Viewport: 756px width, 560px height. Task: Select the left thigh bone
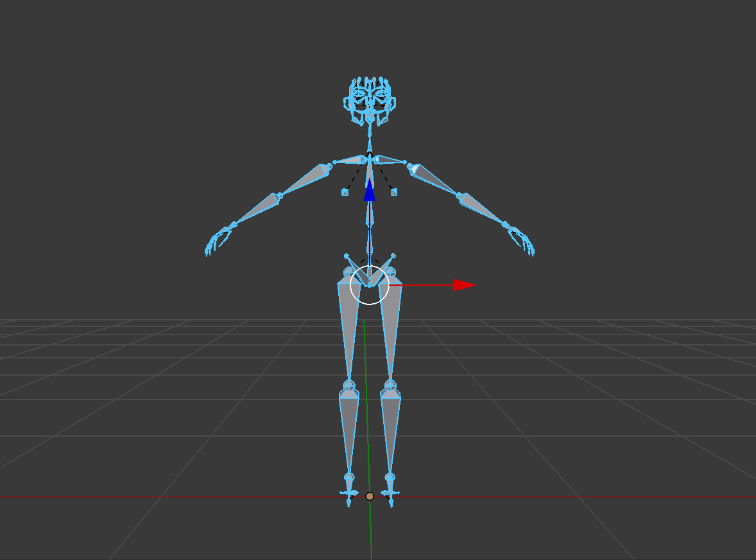point(347,334)
